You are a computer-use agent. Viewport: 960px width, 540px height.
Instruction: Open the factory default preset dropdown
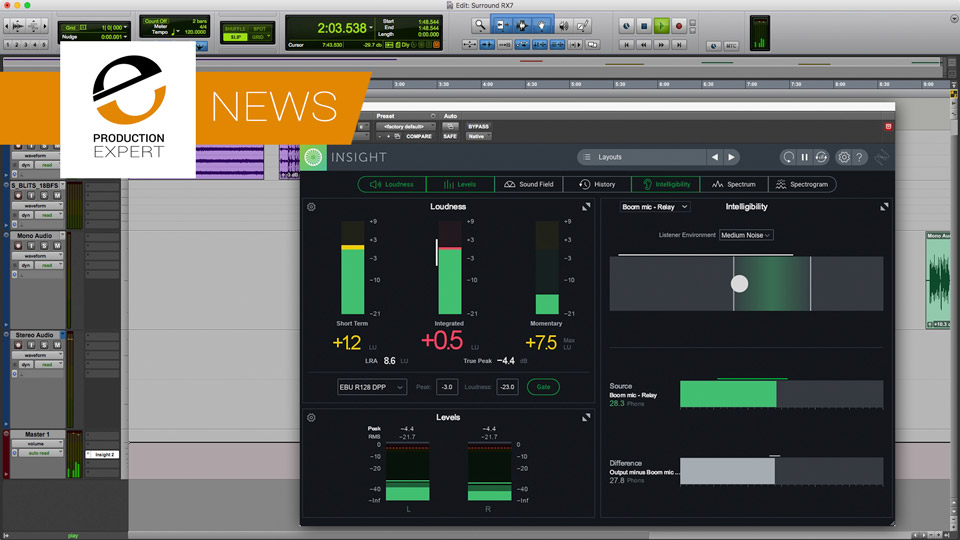pos(405,127)
